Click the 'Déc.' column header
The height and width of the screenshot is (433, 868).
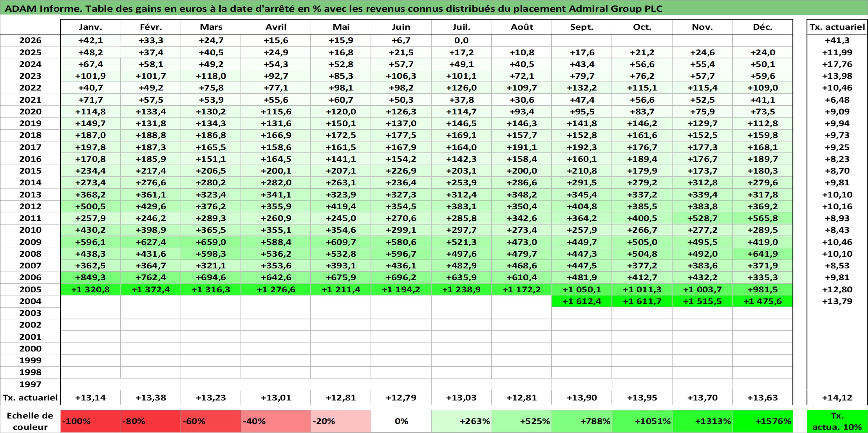click(763, 27)
